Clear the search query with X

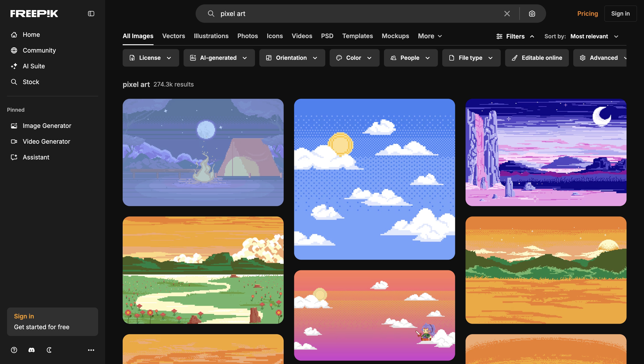(x=507, y=14)
